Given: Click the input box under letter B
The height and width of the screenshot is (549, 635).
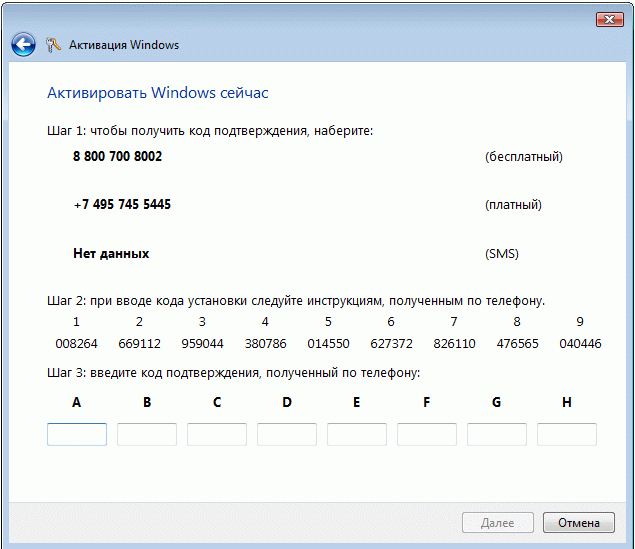Looking at the screenshot, I should pyautogui.click(x=147, y=434).
